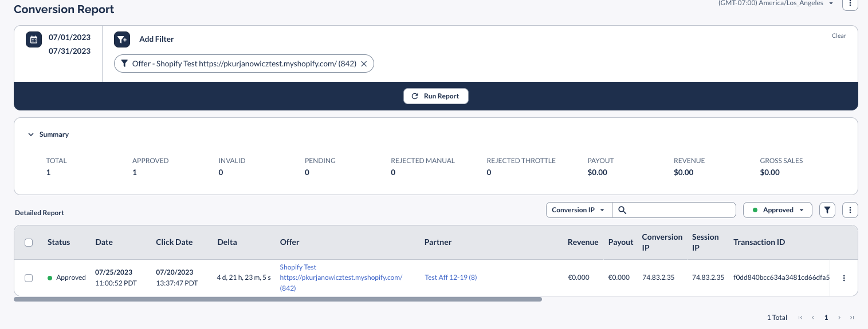Image resolution: width=868 pixels, height=329 pixels.
Task: Open the Test Aff 12-19 (8) partner link
Action: coord(451,278)
